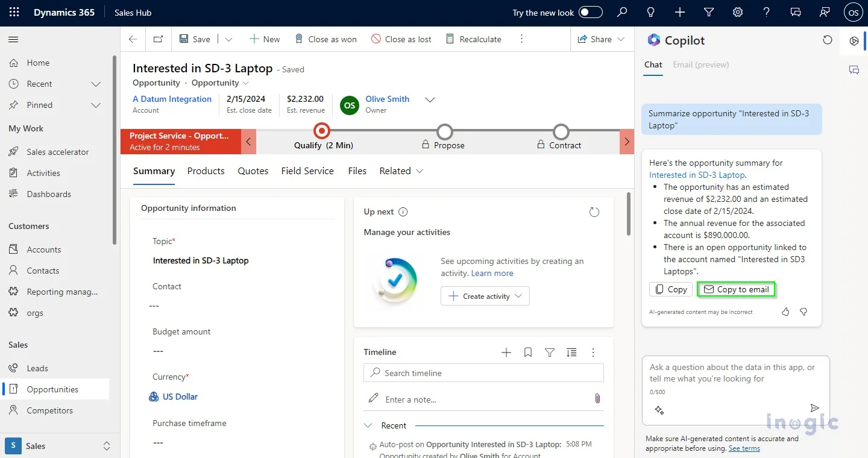This screenshot has width=868, height=458.
Task: Click the Copy to email button
Action: 736,289
